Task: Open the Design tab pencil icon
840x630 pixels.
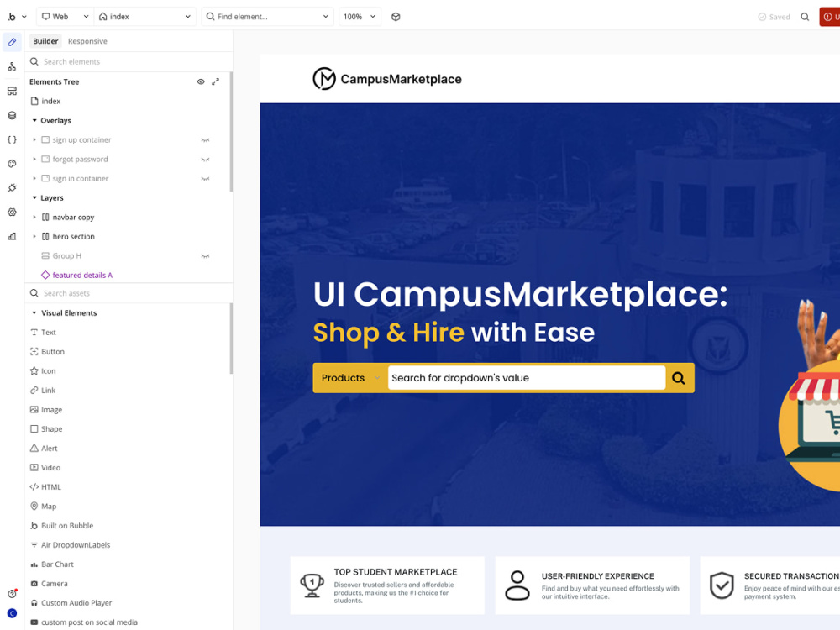Action: point(12,42)
